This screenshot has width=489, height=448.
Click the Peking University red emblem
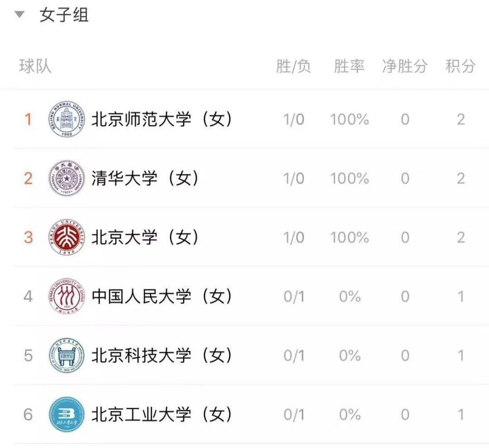coord(67,237)
